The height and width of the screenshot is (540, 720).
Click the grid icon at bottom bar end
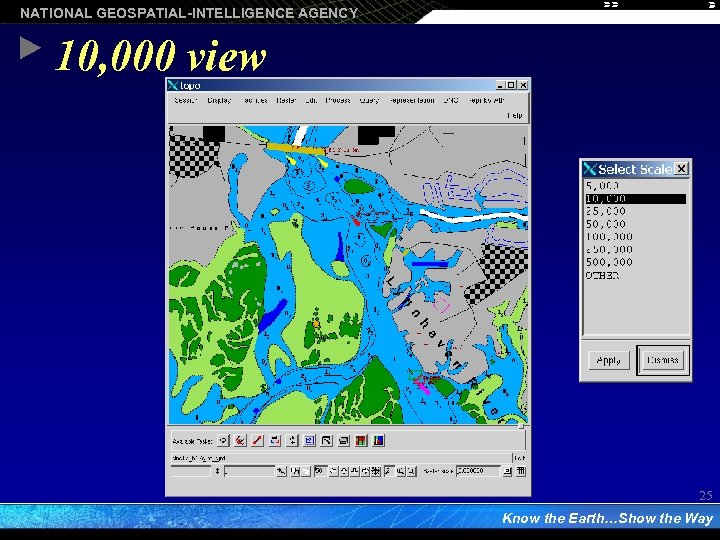click(x=521, y=471)
